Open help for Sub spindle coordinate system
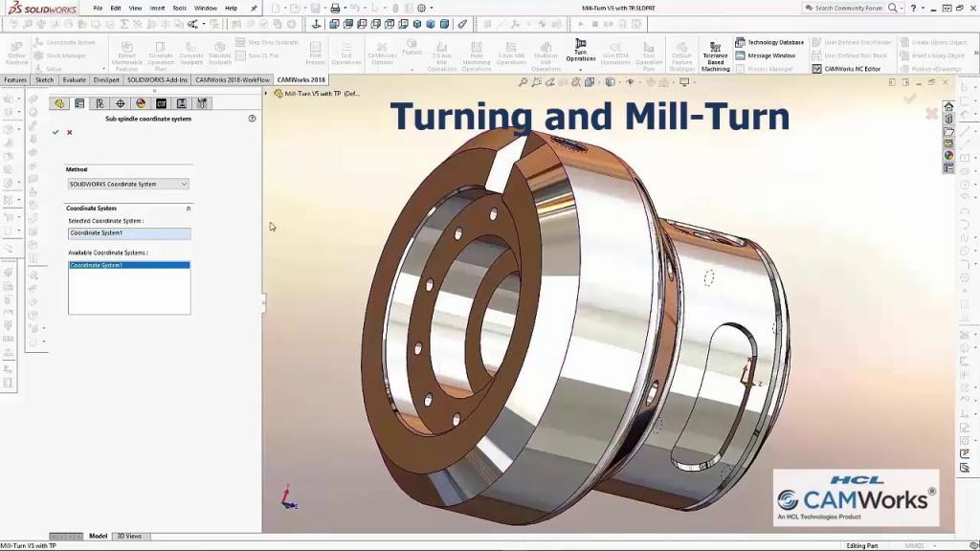Screen dimensions: 980x551 click(252, 118)
